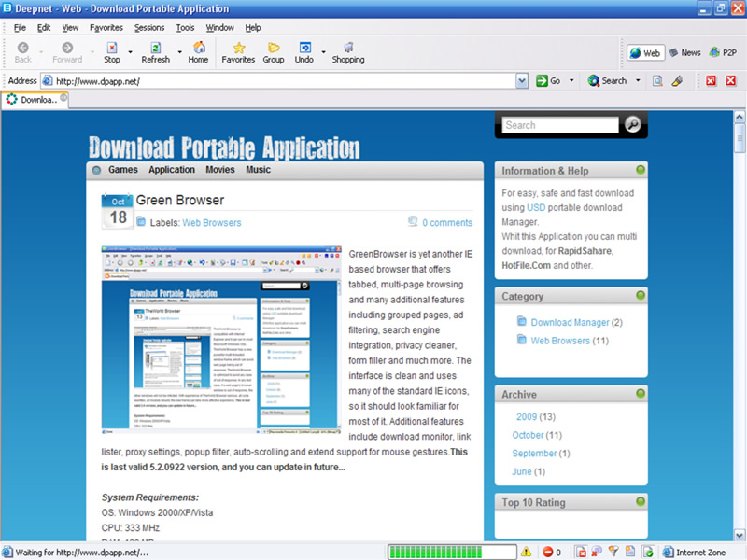Click the find-in-page magnifier icon
This screenshot has width=747, height=560.
(x=657, y=81)
